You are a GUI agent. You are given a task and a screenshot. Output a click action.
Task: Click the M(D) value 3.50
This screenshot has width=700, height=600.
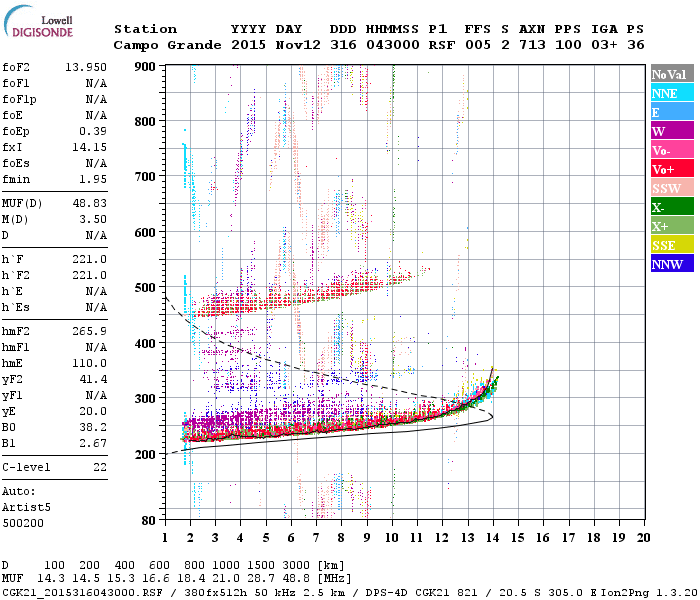[93, 219]
